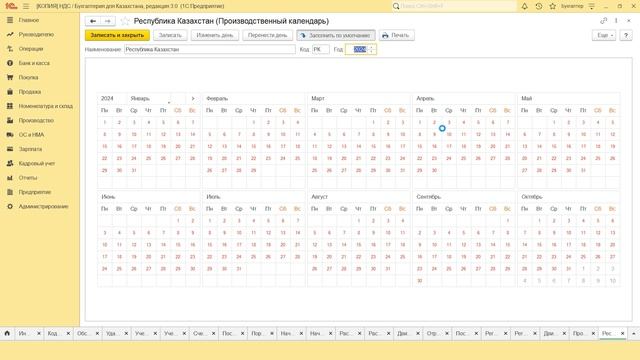Show more open tabs arrow
Viewport: 640px width, 360px height.
coord(633,333)
